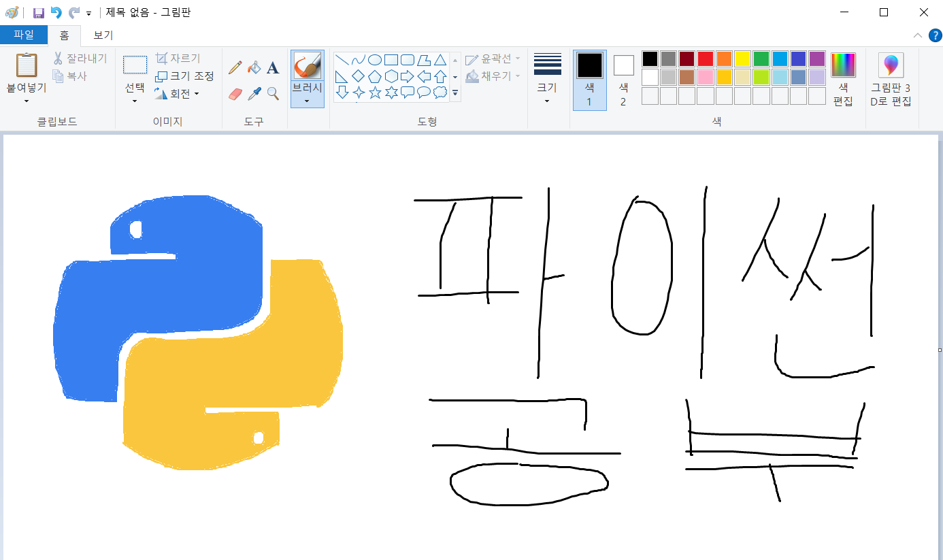Select the Pencil tool
The height and width of the screenshot is (560, 943).
pos(235,67)
